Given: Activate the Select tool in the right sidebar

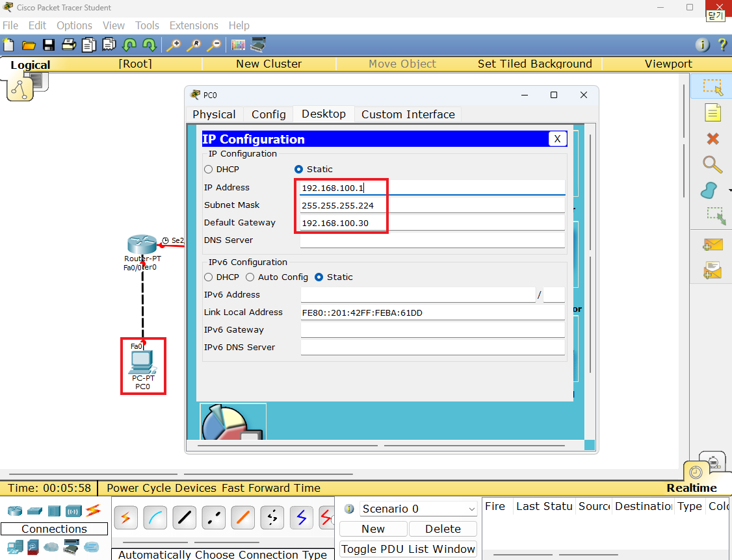Looking at the screenshot, I should point(713,87).
